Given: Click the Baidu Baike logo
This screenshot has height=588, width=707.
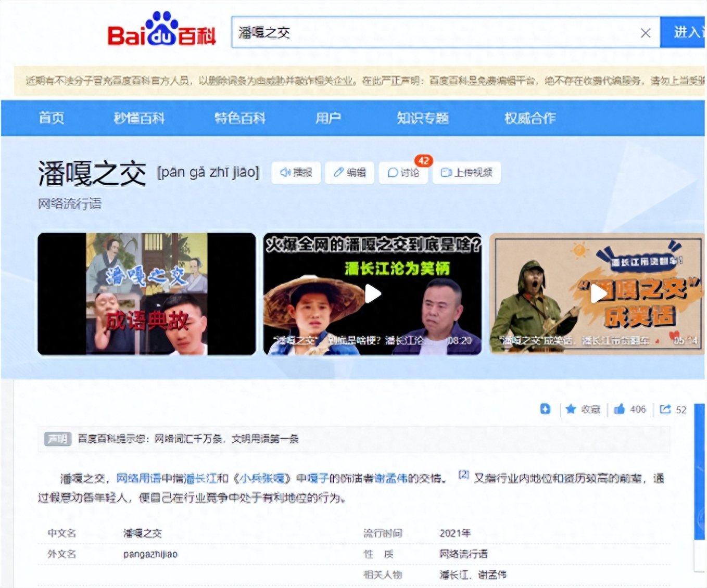Looking at the screenshot, I should click(x=161, y=29).
